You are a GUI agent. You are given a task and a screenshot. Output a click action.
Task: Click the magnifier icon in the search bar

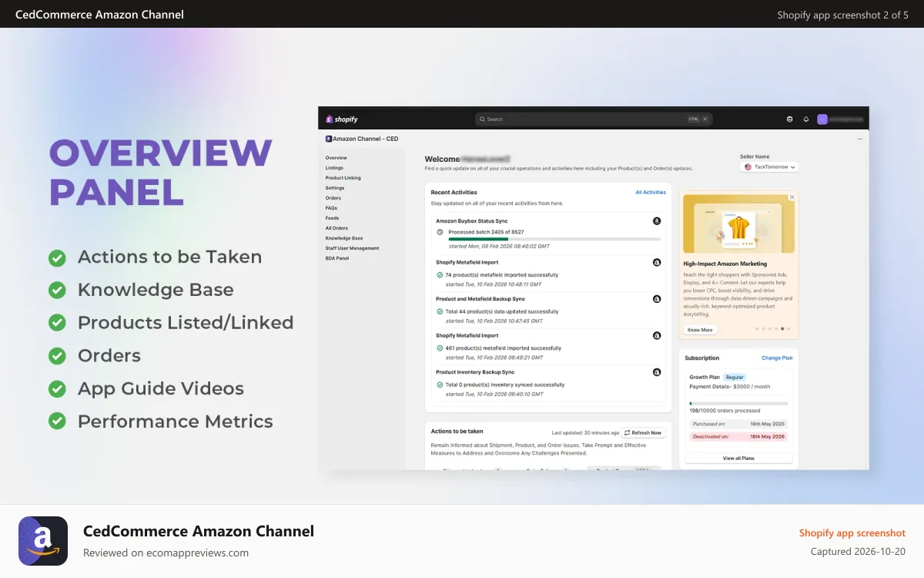pyautogui.click(x=483, y=119)
